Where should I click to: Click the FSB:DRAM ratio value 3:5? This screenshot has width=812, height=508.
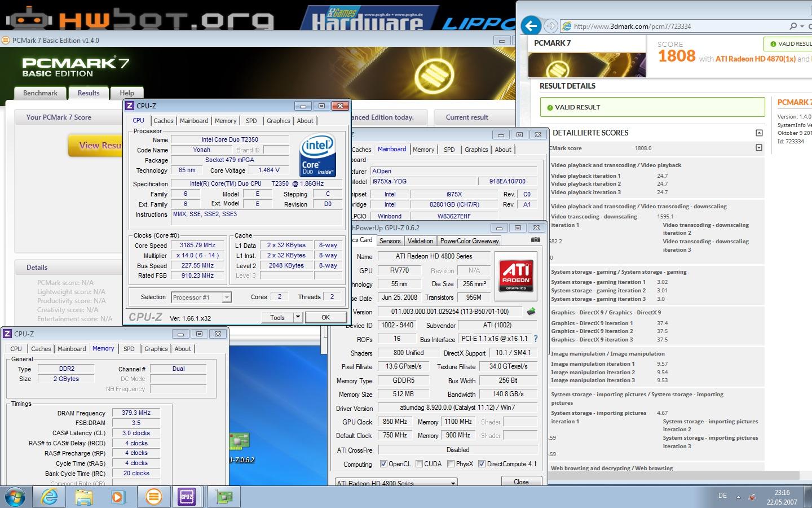pos(136,422)
